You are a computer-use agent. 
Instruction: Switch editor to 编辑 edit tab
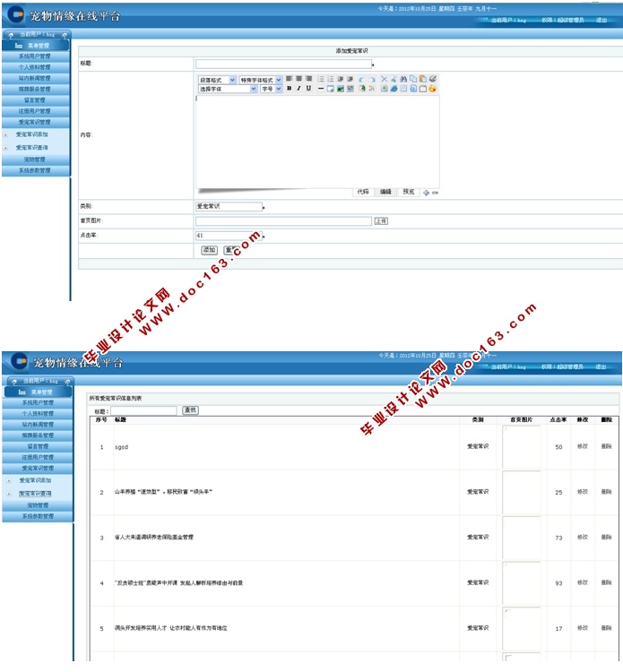point(385,192)
